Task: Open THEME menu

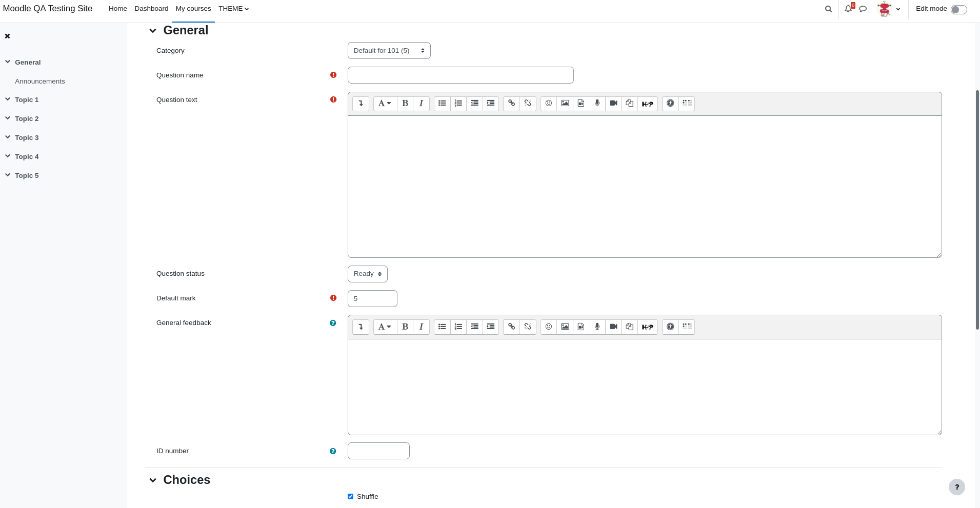Action: point(233,9)
